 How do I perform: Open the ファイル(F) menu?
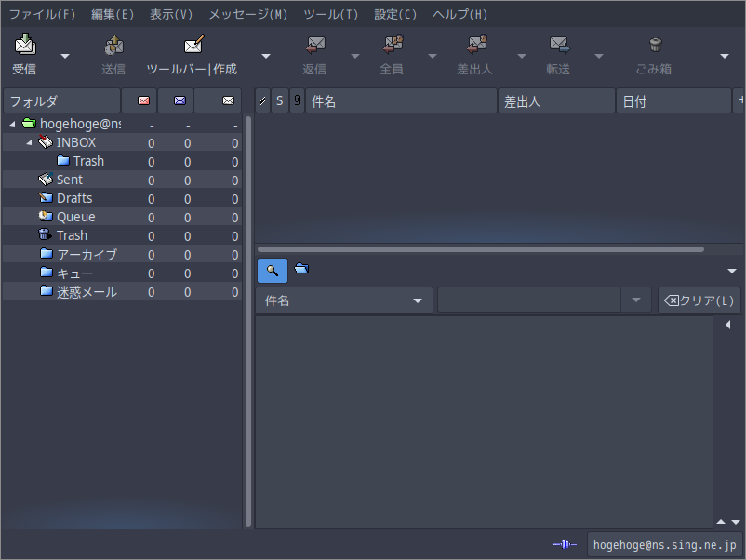(42, 14)
